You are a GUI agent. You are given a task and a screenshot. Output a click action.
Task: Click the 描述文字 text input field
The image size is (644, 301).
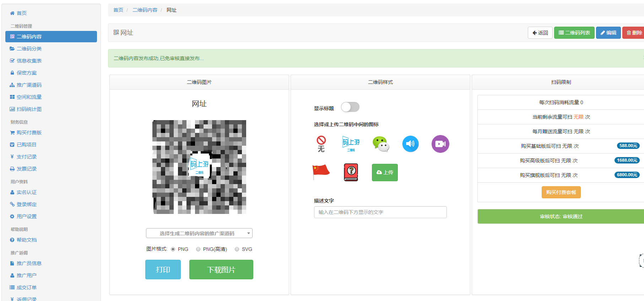(x=380, y=212)
